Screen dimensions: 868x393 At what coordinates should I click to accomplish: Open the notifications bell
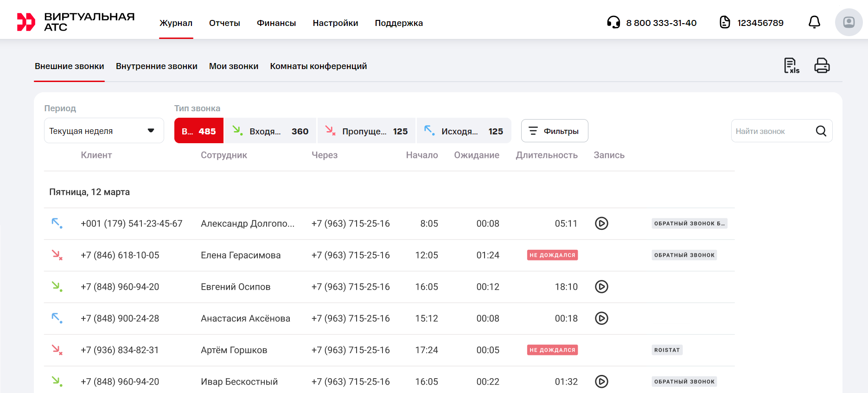coord(814,22)
